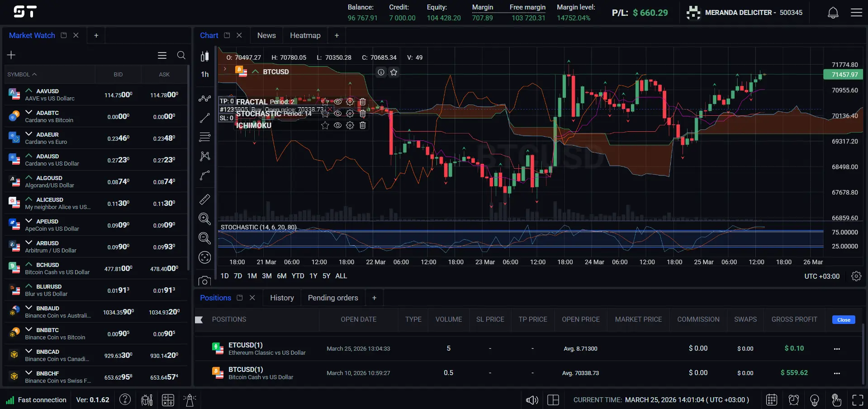The height and width of the screenshot is (409, 868).
Task: Select the ruler measurement tool
Action: coord(204,200)
